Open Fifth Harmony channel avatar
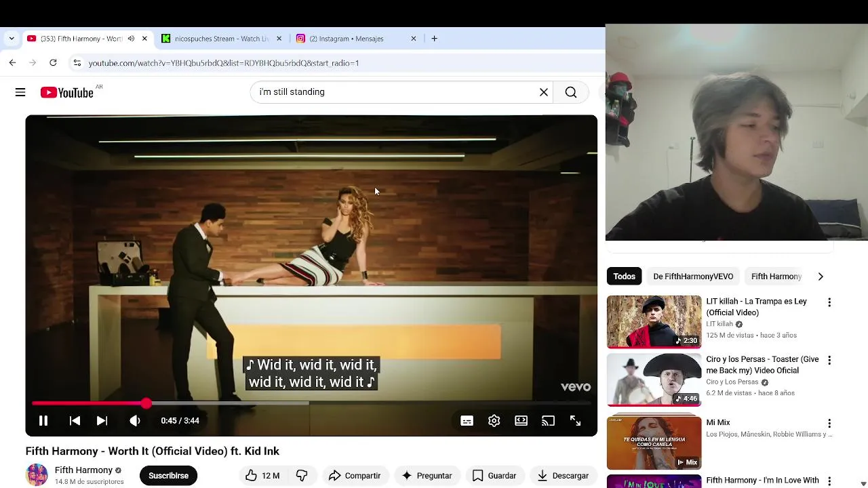The width and height of the screenshot is (868, 488). [37, 475]
